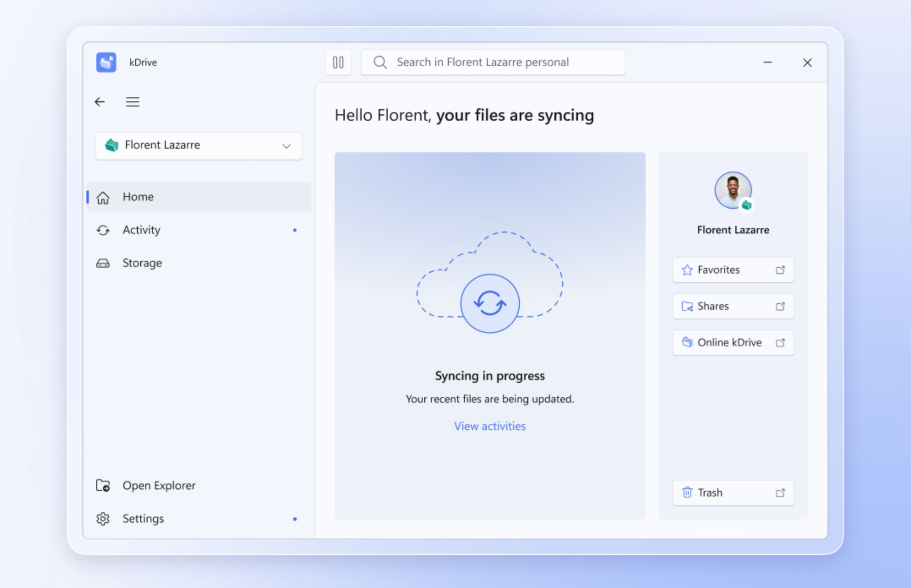Click the Storage drive icon
Image resolution: width=911 pixels, height=588 pixels.
(x=103, y=264)
